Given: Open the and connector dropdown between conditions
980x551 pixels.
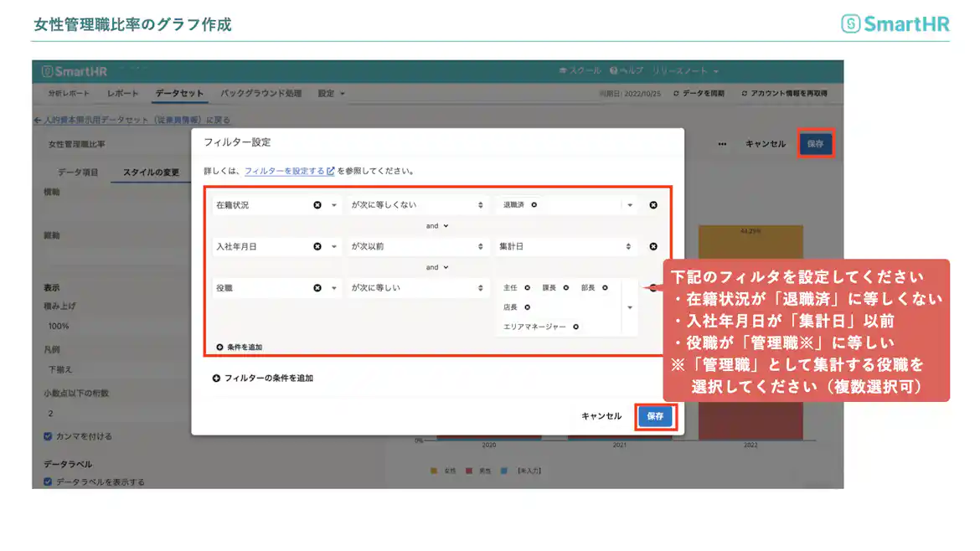Looking at the screenshot, I should tap(436, 225).
